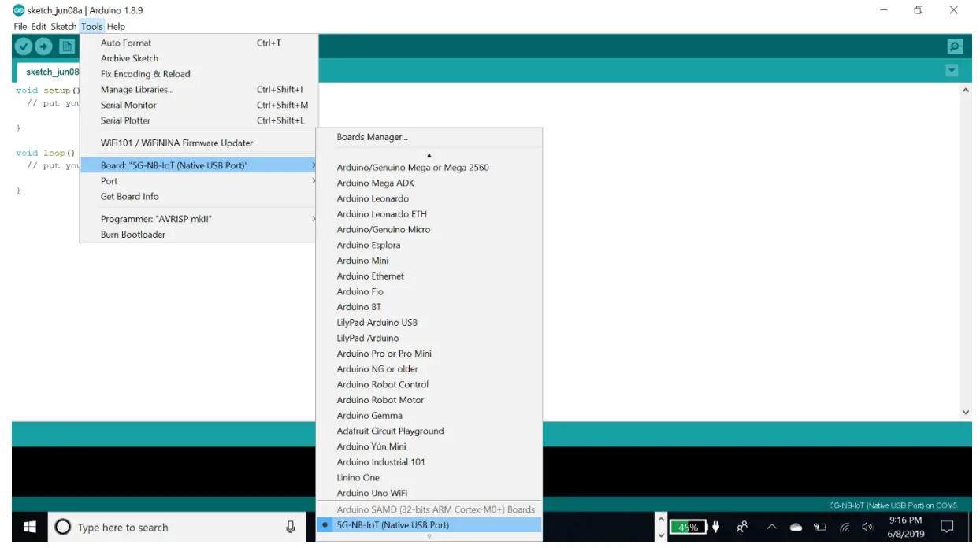Expand hidden icons in the system tray
The width and height of the screenshot is (980, 548).
[x=771, y=526]
